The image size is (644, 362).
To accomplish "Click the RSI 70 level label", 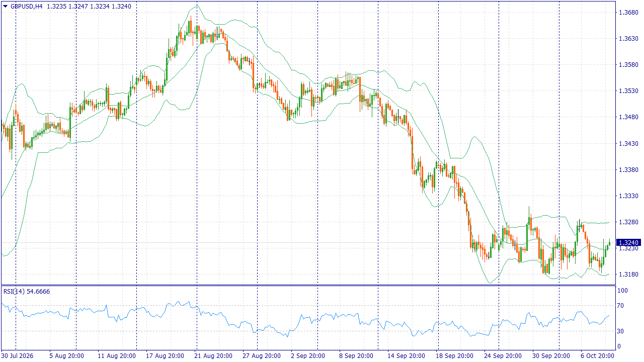I will 621,305.
